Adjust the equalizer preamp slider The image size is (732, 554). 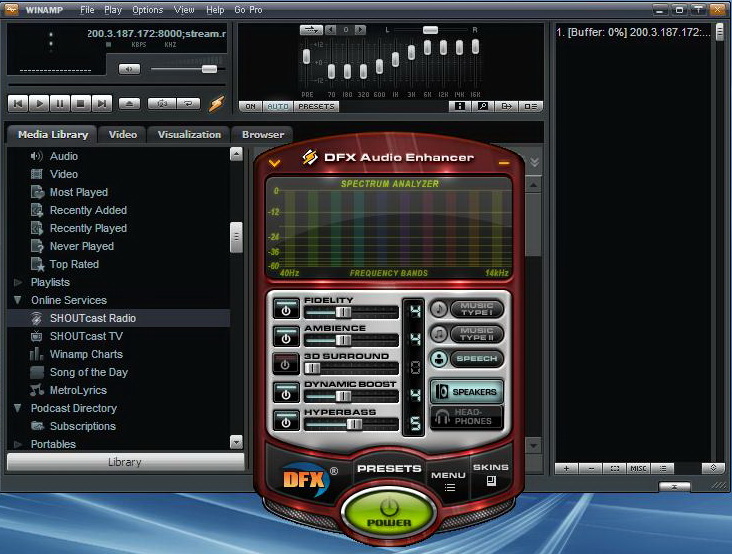pos(306,56)
